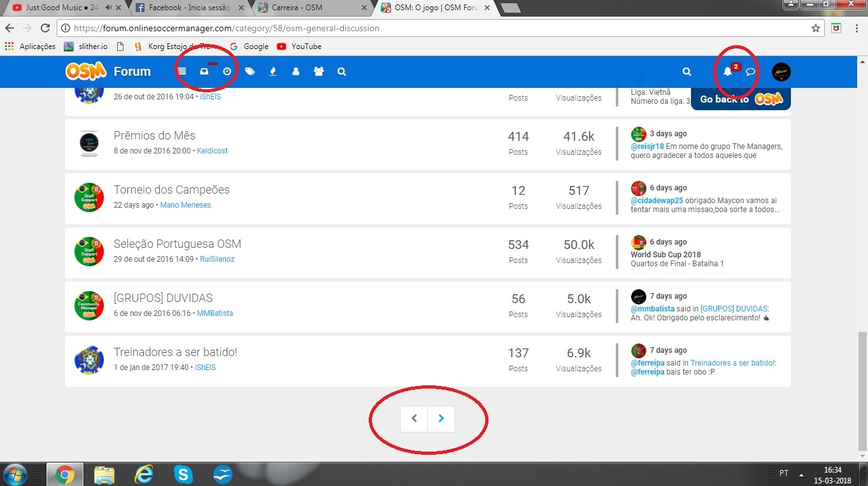Image resolution: width=868 pixels, height=486 pixels.
Task: Click the browser address bar URL
Action: point(227,28)
